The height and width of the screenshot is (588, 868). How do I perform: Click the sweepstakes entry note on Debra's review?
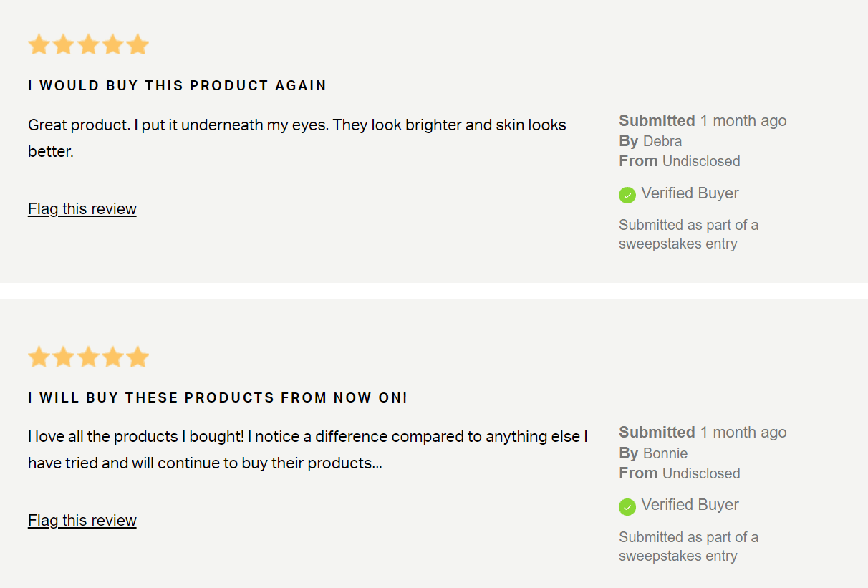[688, 234]
